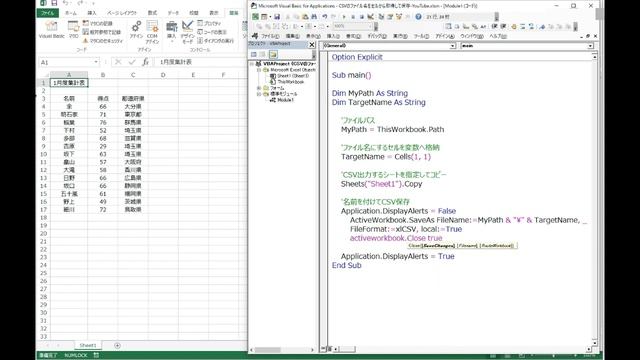
Task: Add new sheet with plus button
Action: pos(118,345)
